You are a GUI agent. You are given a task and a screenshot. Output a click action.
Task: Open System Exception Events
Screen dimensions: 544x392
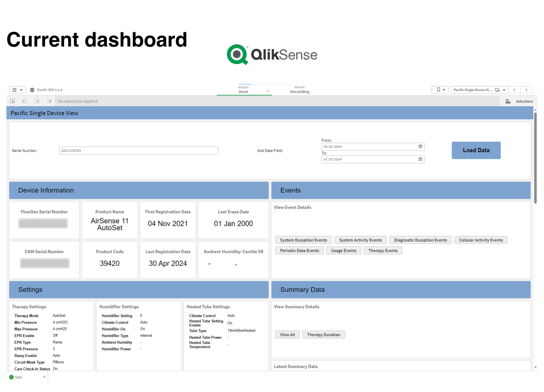point(303,240)
